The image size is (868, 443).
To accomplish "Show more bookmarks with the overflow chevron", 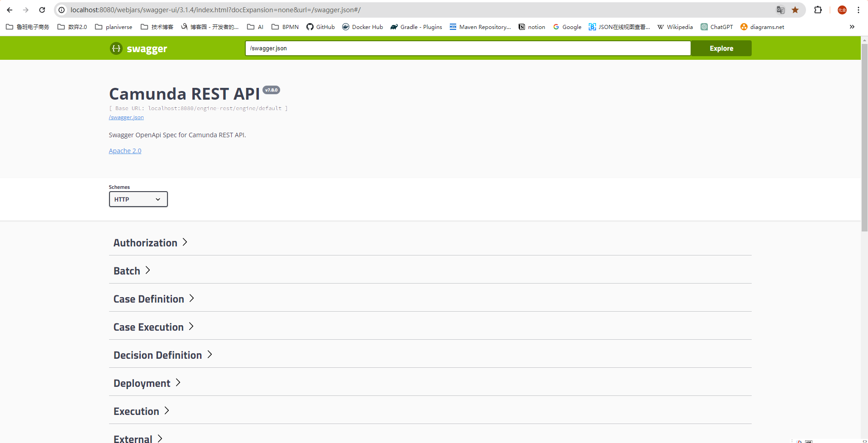I will pyautogui.click(x=852, y=27).
